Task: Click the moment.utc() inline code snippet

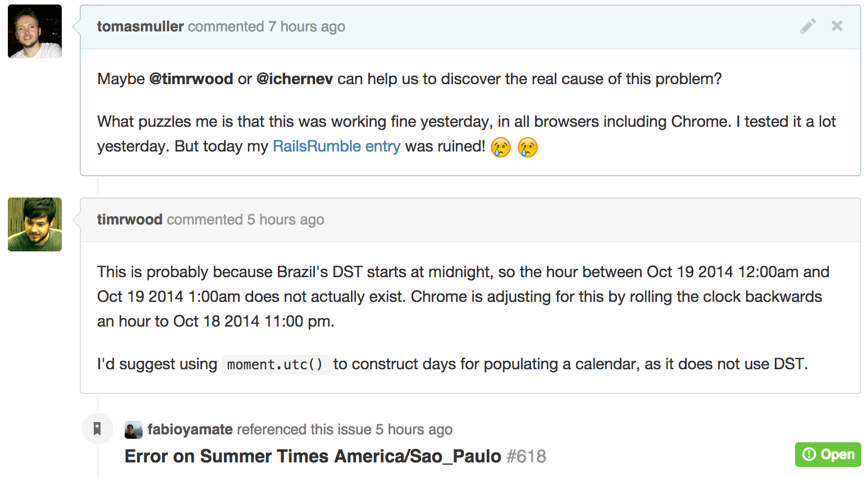Action: pyautogui.click(x=275, y=365)
